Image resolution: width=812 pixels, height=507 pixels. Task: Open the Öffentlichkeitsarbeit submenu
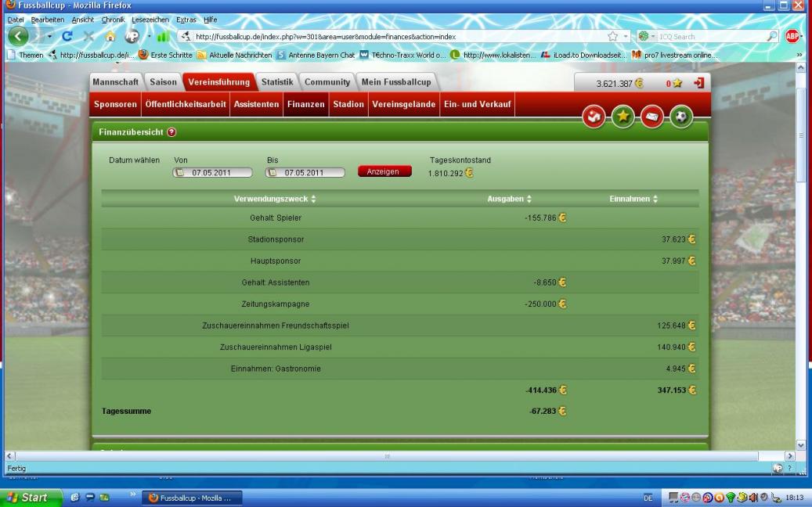pos(186,104)
